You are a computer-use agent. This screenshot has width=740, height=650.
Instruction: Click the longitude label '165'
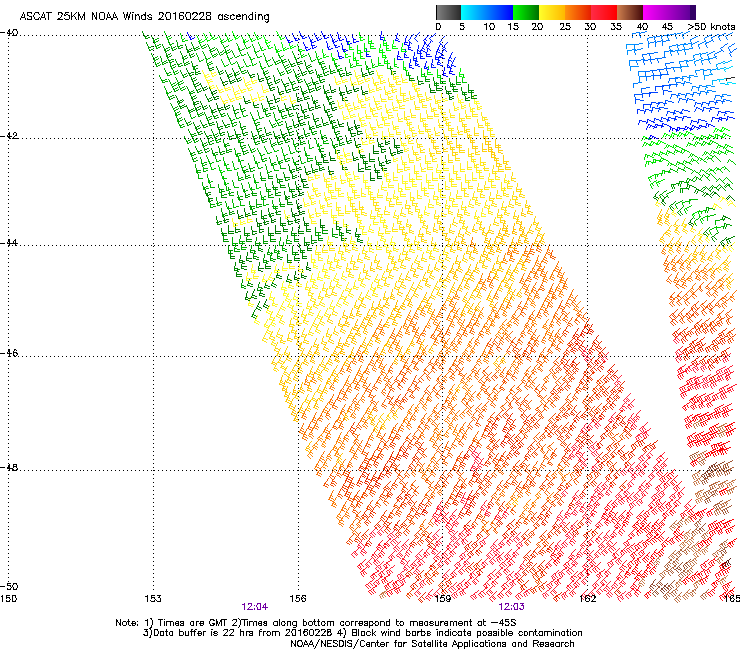pyautogui.click(x=732, y=599)
